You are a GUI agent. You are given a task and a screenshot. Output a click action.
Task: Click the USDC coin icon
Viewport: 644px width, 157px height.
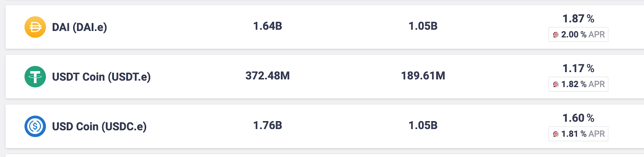(x=35, y=126)
